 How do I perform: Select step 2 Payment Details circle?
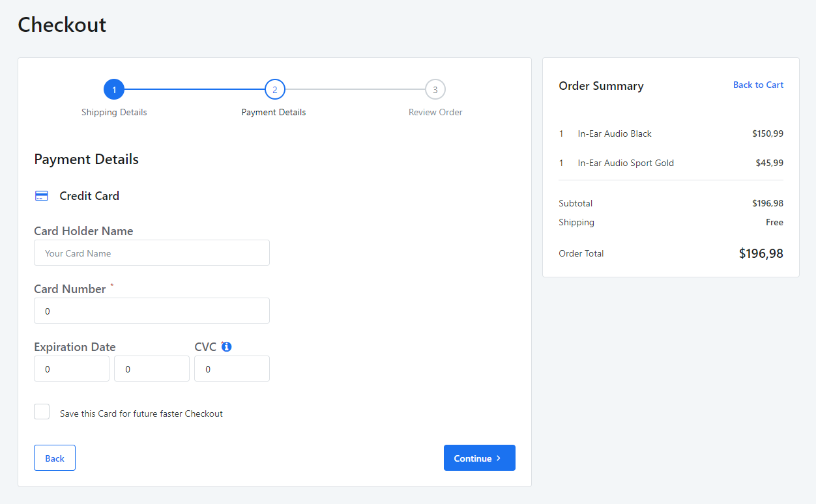(274, 89)
